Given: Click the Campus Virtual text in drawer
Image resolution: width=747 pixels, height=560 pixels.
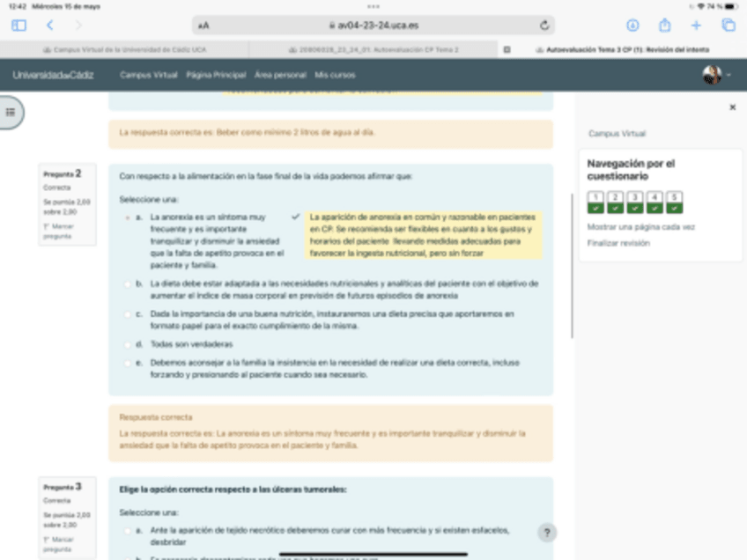Looking at the screenshot, I should click(617, 134).
